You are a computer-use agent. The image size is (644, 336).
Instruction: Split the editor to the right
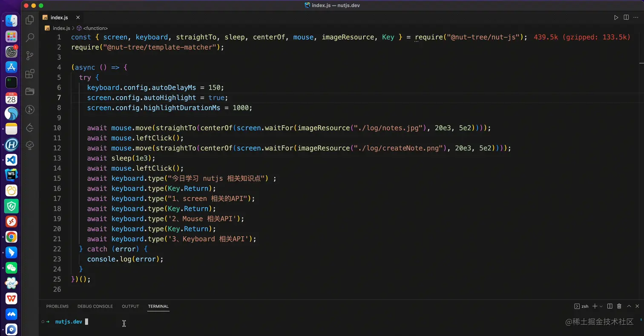626,17
